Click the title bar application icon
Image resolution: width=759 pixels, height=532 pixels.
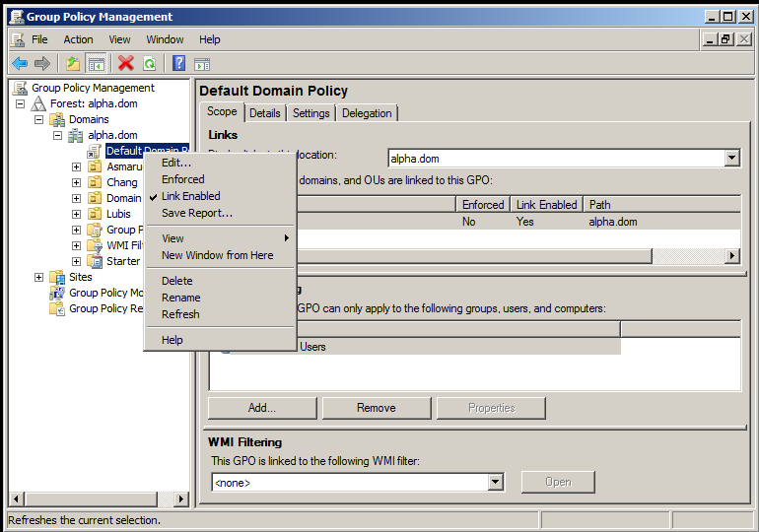pyautogui.click(x=17, y=17)
